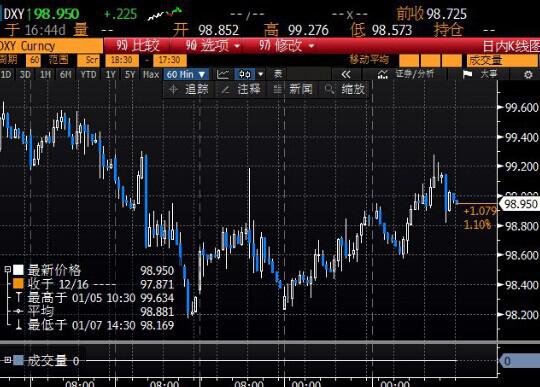Select 6M time range
Viewport: 540px width, 387px height.
click(x=65, y=74)
